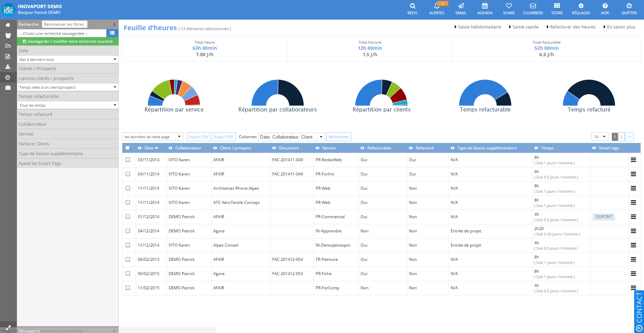644x333 pixels.
Task: Click the DUPONT smart tag
Action: coord(604,217)
